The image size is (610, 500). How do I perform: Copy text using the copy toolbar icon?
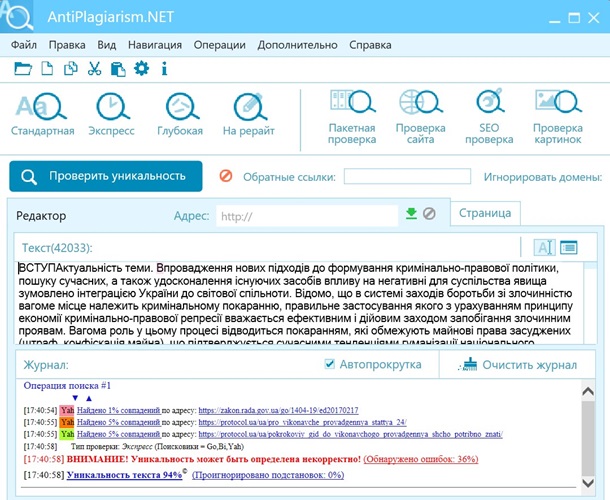tap(70, 68)
